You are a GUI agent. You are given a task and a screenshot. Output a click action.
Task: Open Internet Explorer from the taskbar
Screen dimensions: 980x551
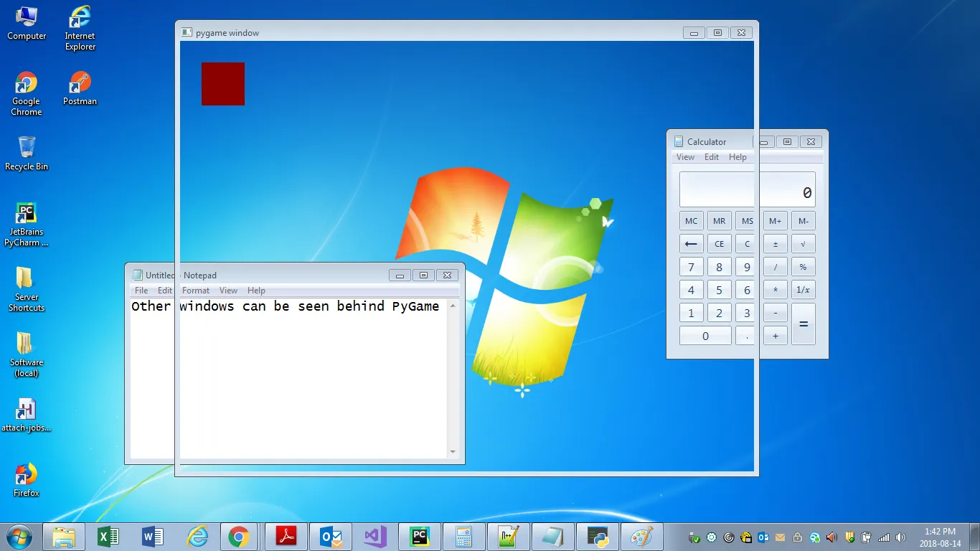(197, 537)
